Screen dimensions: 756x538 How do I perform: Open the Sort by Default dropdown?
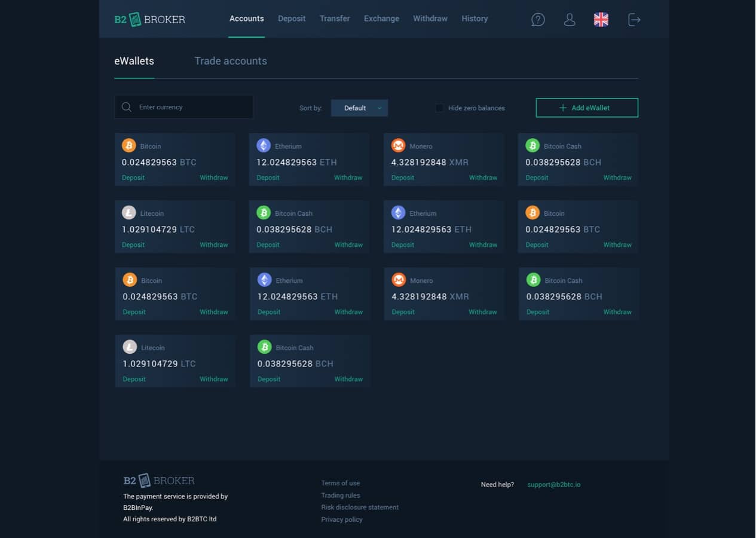coord(359,108)
